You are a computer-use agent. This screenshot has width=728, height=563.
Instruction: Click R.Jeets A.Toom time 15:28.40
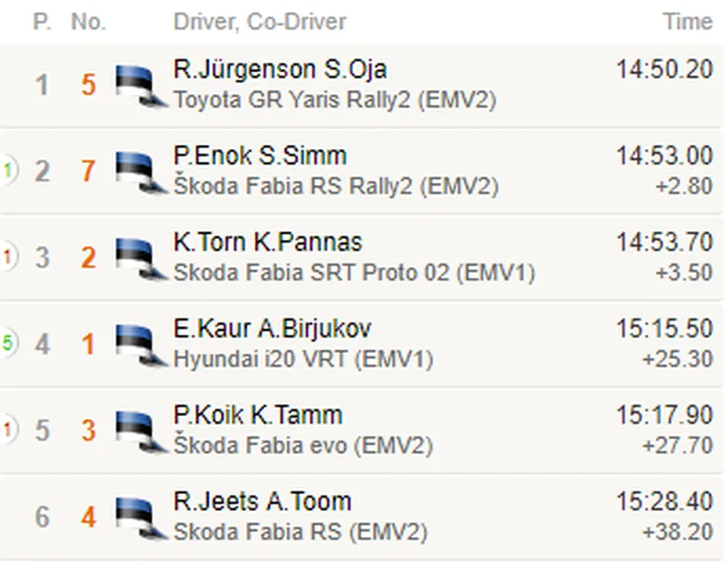[664, 501]
